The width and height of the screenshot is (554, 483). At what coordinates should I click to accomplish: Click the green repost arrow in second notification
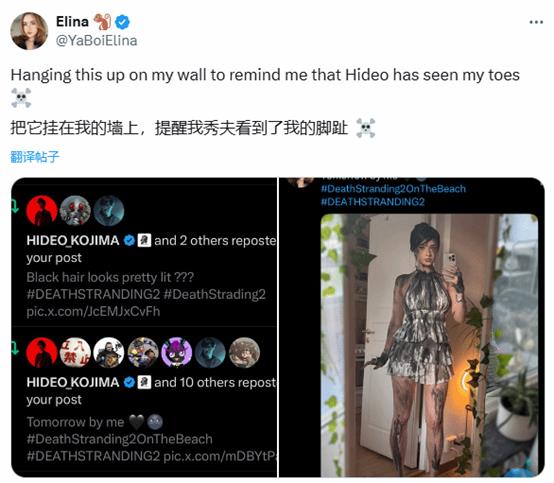[x=15, y=348]
